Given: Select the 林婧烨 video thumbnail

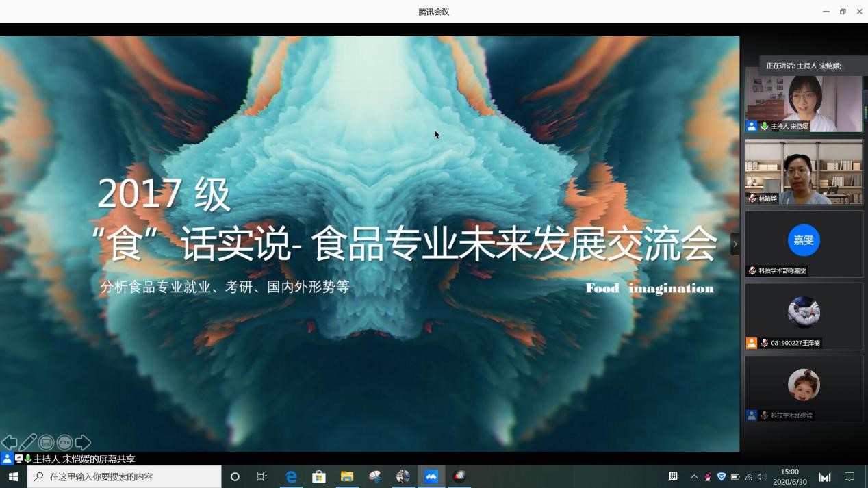Looking at the screenshot, I should click(804, 171).
